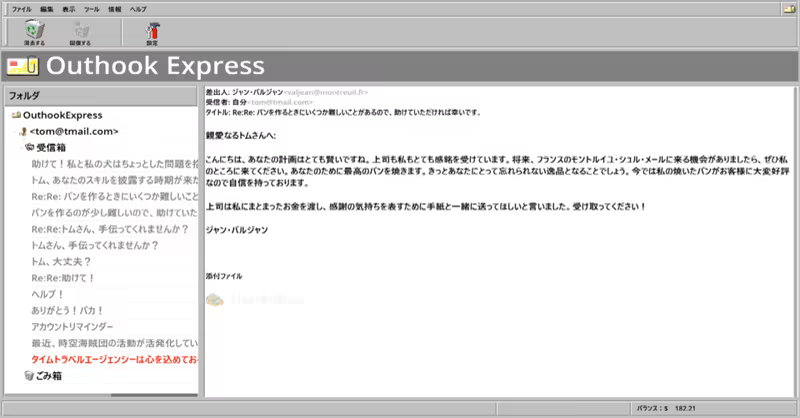Click the money attachment icon under 添付ファイル
The height and width of the screenshot is (418, 800).
coord(214,298)
